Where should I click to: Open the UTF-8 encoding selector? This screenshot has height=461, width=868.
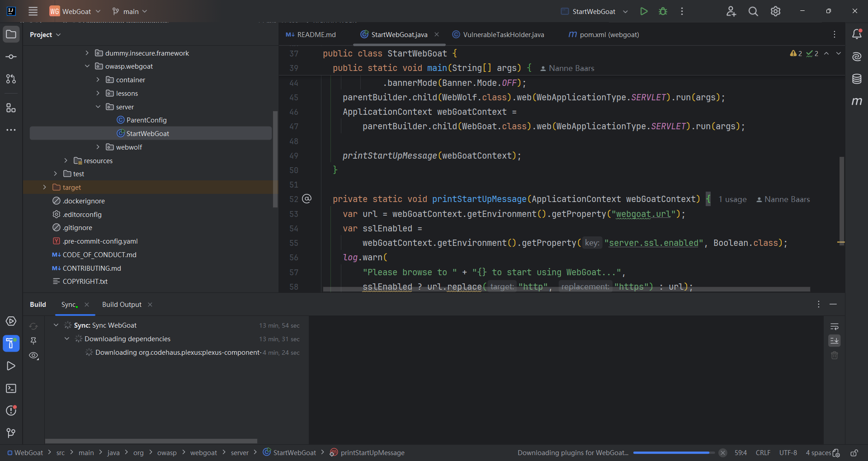788,453
